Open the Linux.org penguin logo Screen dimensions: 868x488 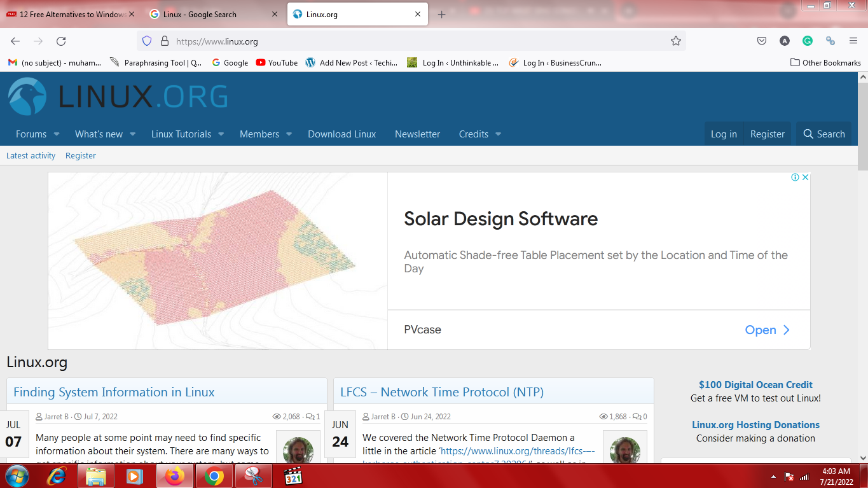(x=27, y=97)
